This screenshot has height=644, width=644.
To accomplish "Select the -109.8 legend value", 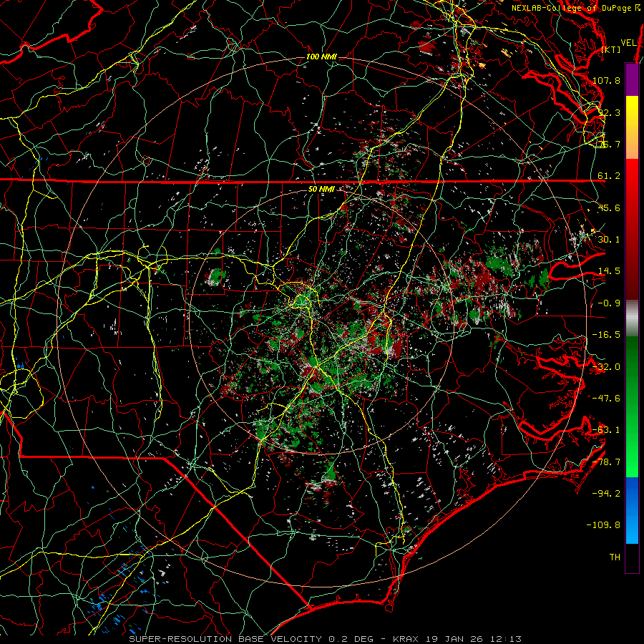I will point(603,525).
